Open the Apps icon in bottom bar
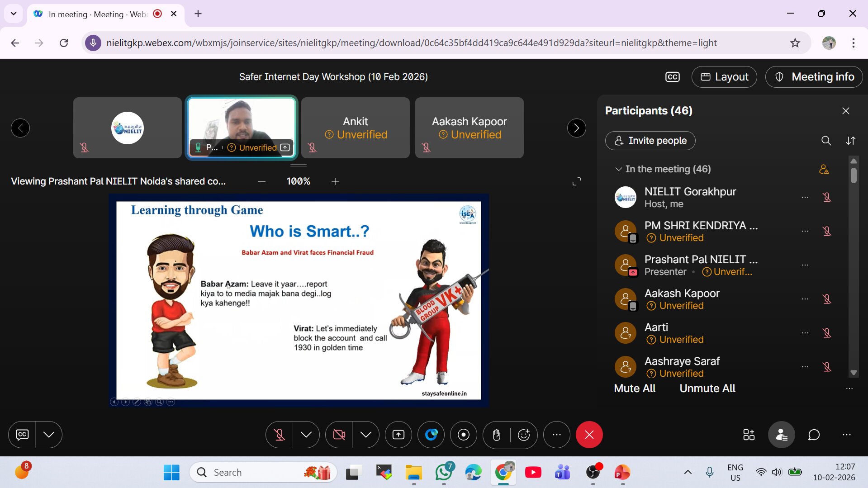This screenshot has width=868, height=488. (x=749, y=435)
